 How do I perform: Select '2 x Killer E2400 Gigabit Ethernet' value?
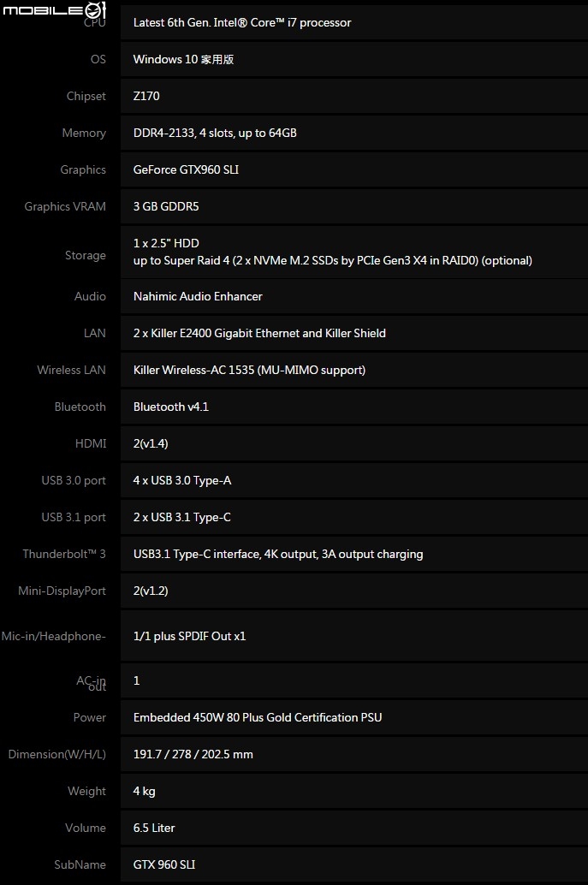point(259,333)
